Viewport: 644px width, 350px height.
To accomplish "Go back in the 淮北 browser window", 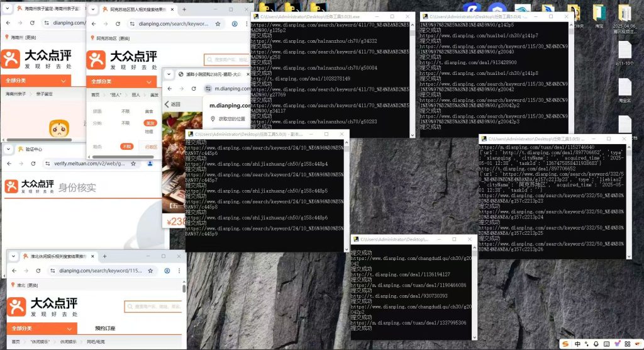I will pos(14,271).
